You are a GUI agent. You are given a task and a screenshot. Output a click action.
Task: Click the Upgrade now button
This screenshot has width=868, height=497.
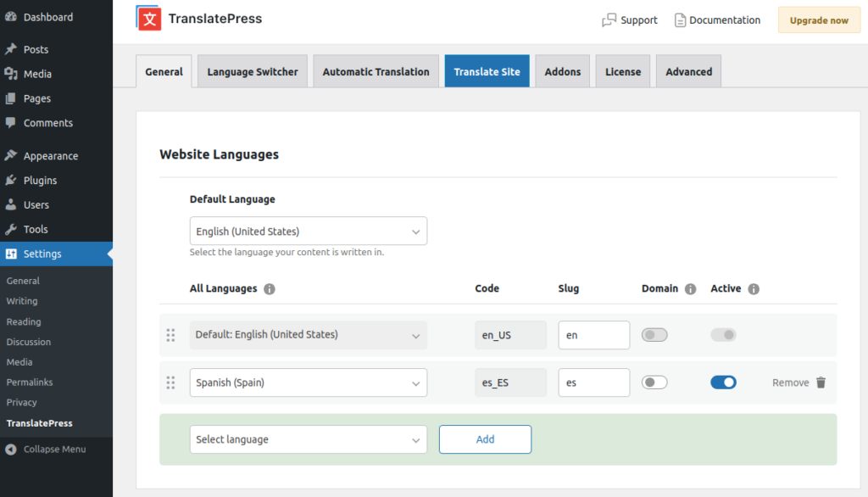click(818, 20)
